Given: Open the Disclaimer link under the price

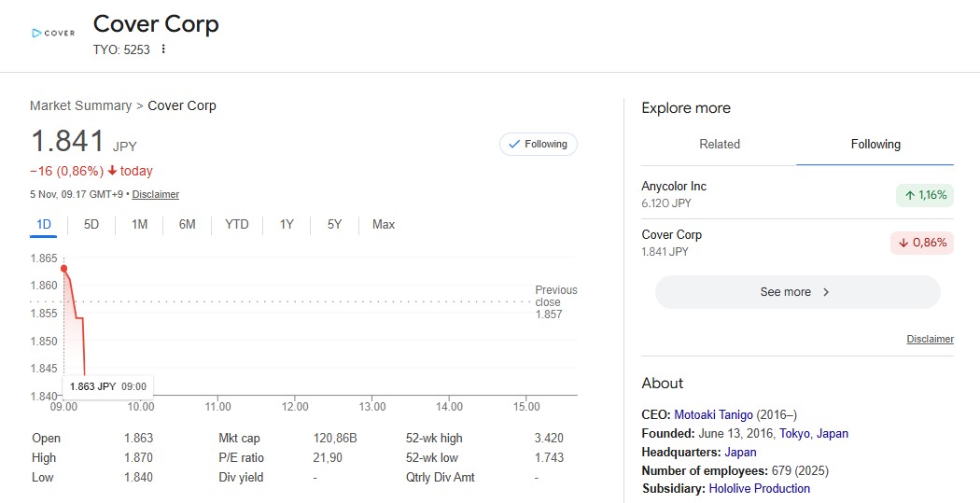Looking at the screenshot, I should coord(156,194).
